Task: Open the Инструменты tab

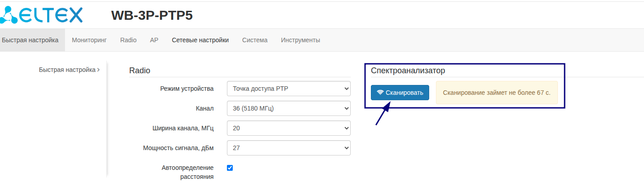Action: [300, 40]
